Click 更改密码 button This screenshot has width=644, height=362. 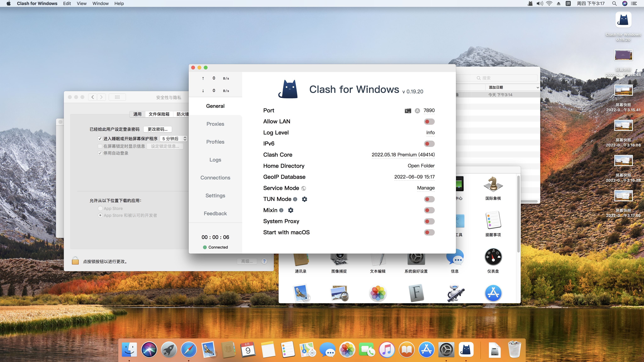[x=158, y=129]
